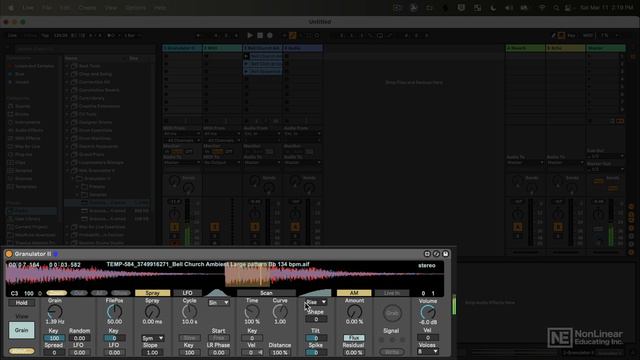Image resolution: width=640 pixels, height=360 pixels.
Task: Toggle the Granulator II device on/off
Action: [x=9, y=254]
